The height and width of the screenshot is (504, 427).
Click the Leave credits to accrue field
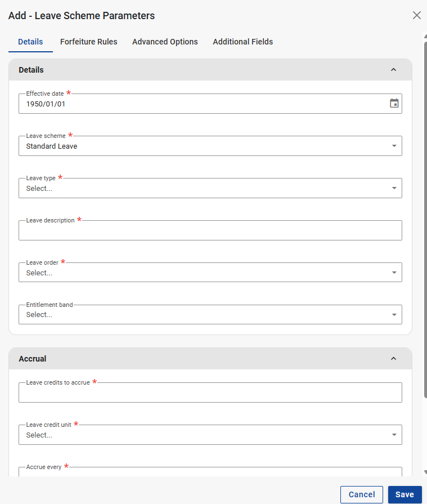(210, 393)
